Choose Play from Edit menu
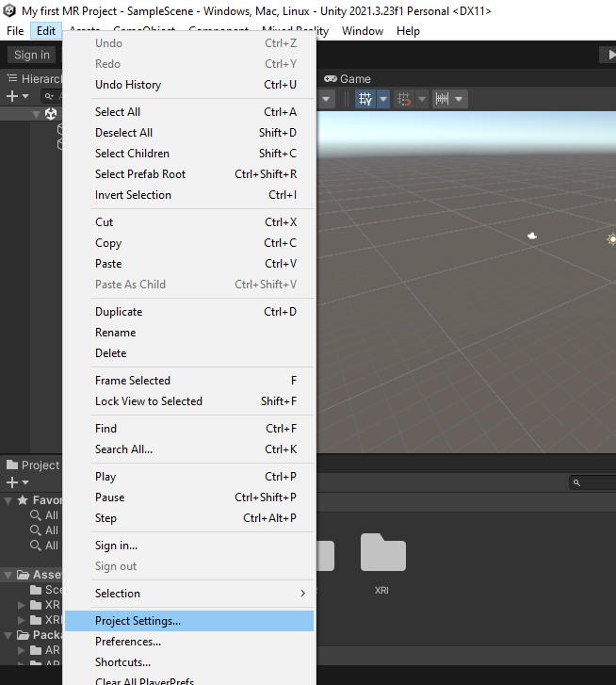The width and height of the screenshot is (616, 685). coord(189,477)
